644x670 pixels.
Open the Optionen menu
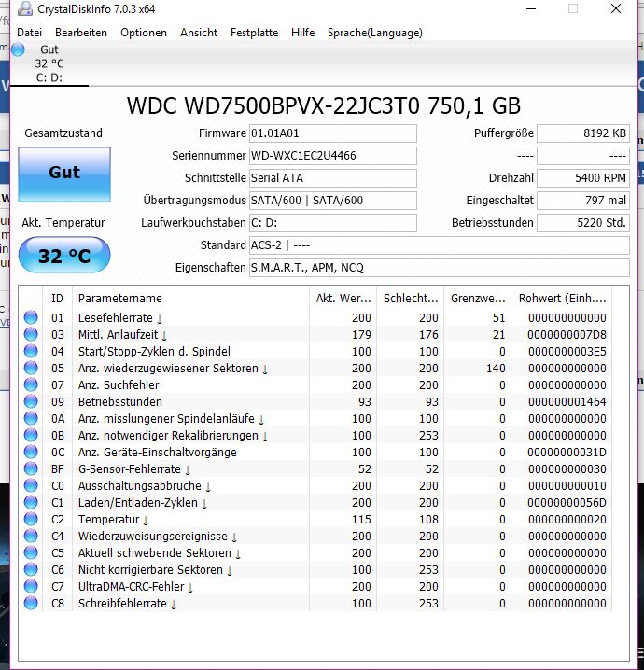[x=144, y=33]
